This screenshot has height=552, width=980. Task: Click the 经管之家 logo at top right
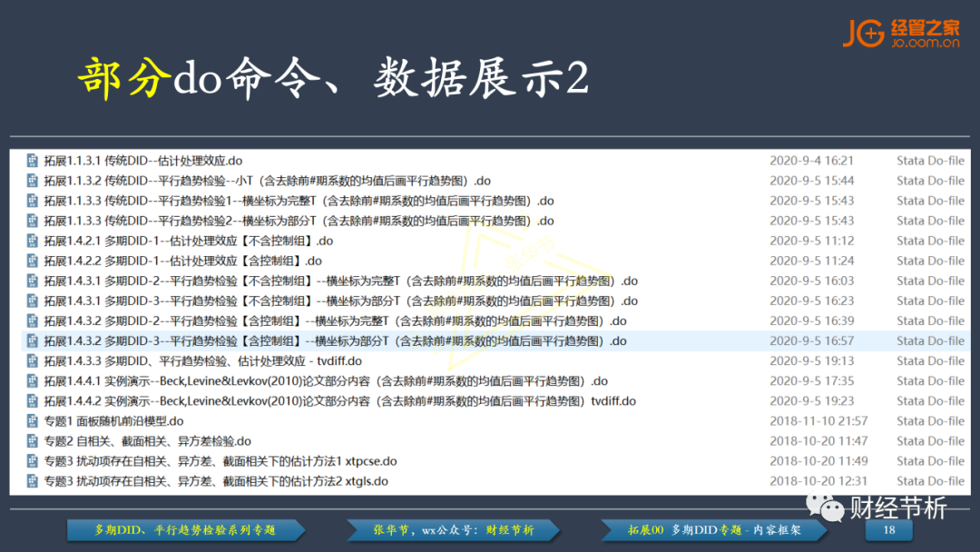point(900,32)
